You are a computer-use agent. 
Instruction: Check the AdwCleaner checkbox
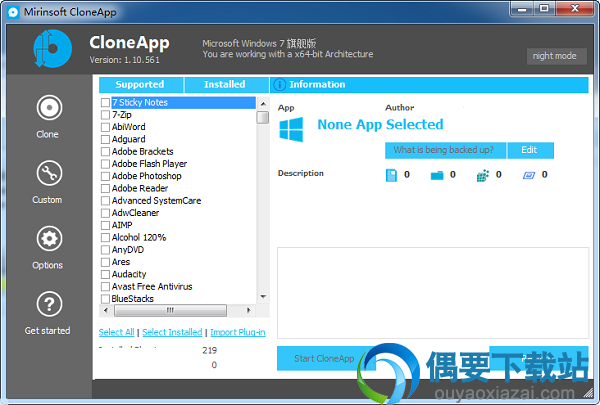tap(105, 213)
